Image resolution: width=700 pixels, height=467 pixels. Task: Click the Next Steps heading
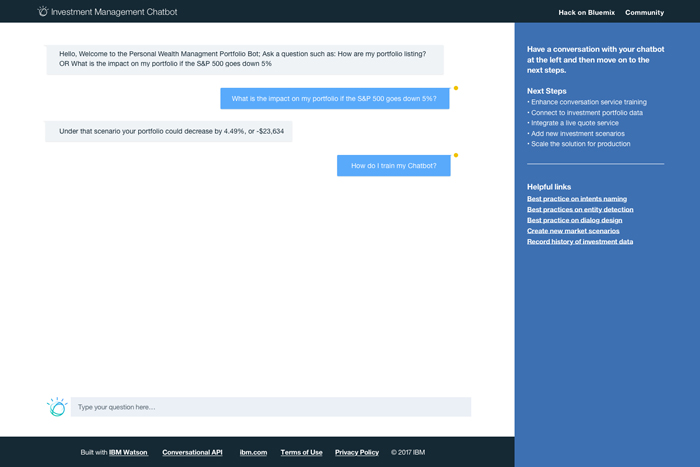(x=546, y=91)
